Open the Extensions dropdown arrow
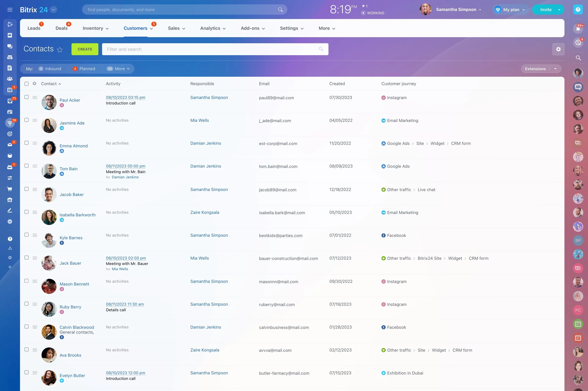 (555, 69)
